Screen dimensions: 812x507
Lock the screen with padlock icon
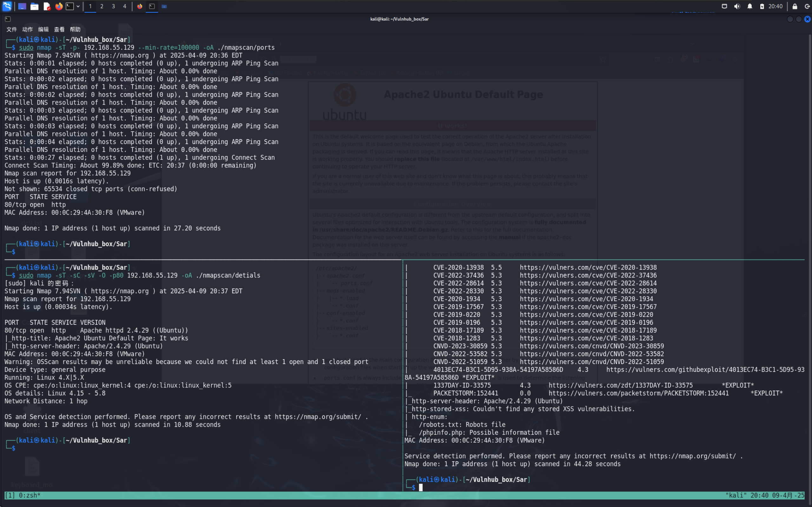tap(795, 6)
